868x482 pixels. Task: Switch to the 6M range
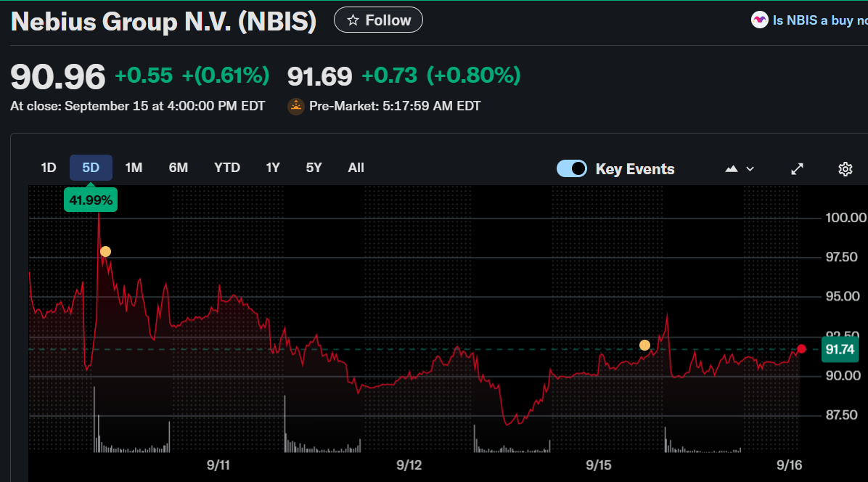tap(179, 168)
